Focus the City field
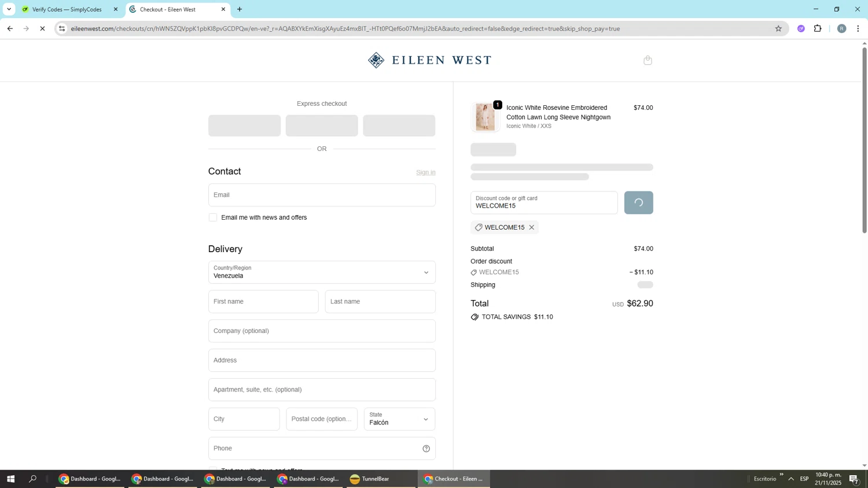The image size is (868, 488). (x=244, y=419)
